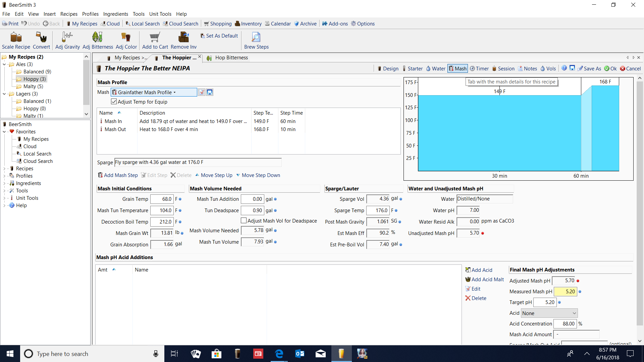The image size is (644, 362).
Task: Cancel the recipe edits
Action: (x=630, y=69)
